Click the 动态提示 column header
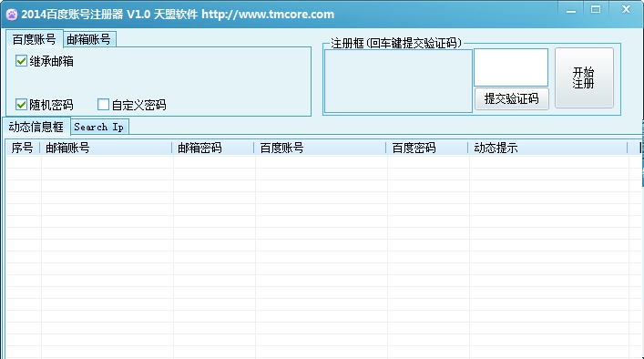 pyautogui.click(x=547, y=148)
